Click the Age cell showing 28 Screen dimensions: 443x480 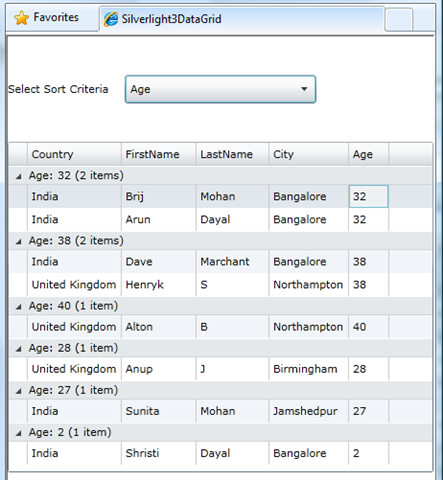369,369
